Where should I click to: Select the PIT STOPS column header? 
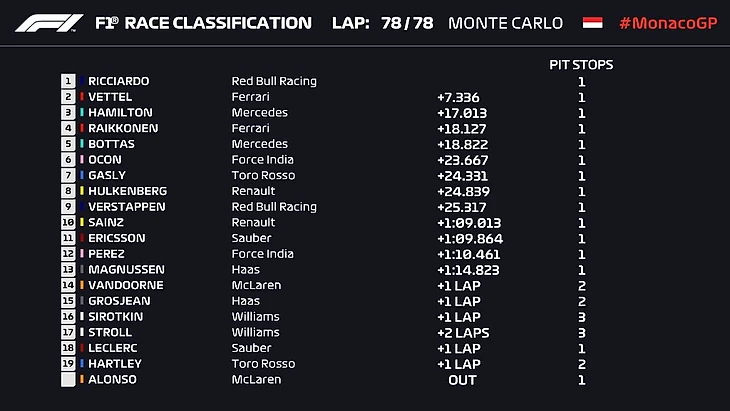[581, 65]
